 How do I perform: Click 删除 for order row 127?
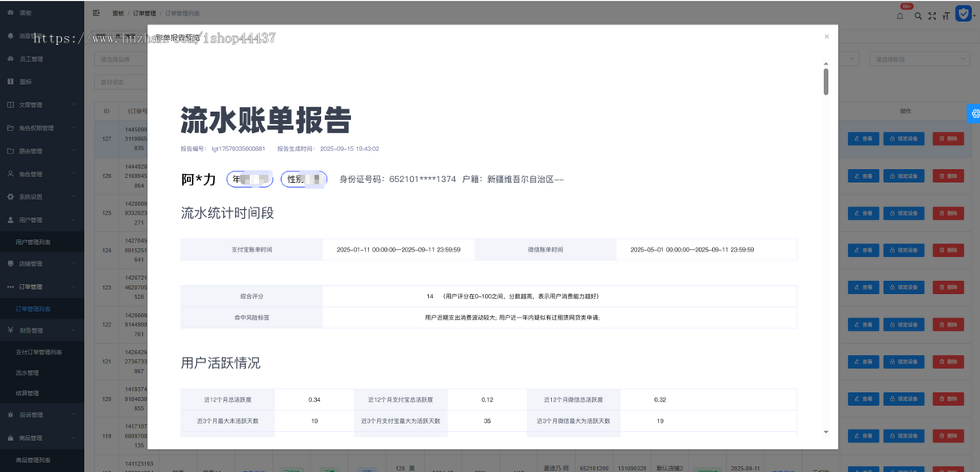[948, 139]
